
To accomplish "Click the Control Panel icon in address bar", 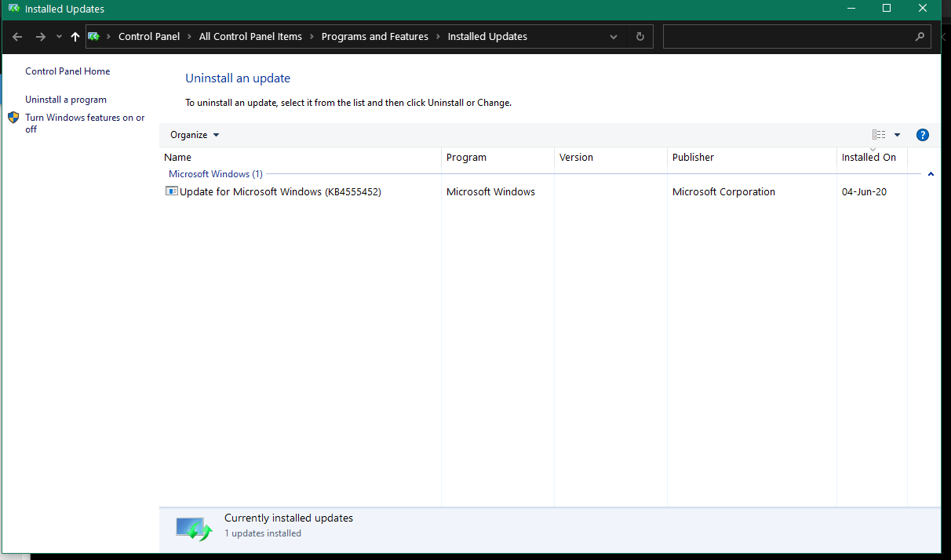I will pyautogui.click(x=94, y=36).
